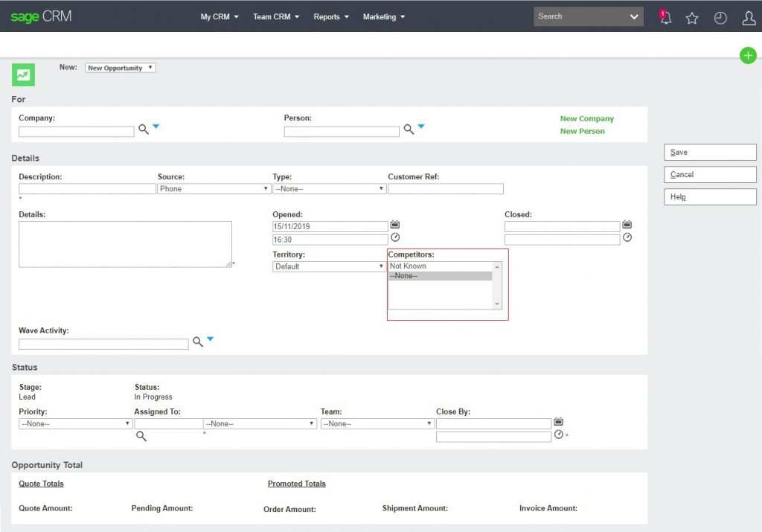Screen dimensions: 762x532
Task: Open the Team dropdown
Action: click(x=377, y=424)
